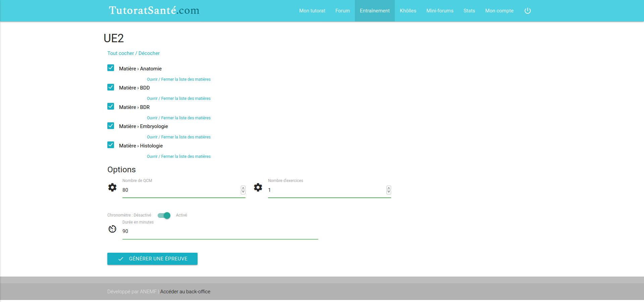The image size is (644, 302).
Task: Expand the subject list under BDR
Action: coord(179,118)
